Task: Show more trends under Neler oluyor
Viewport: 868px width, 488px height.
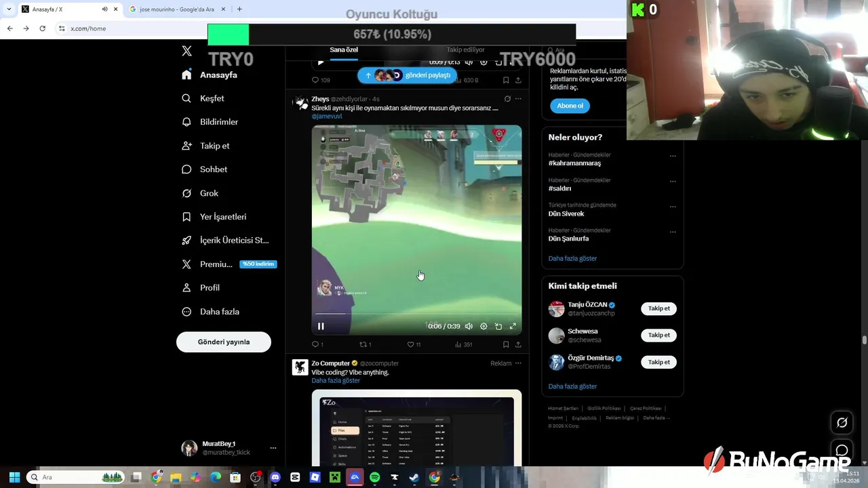Action: click(572, 258)
